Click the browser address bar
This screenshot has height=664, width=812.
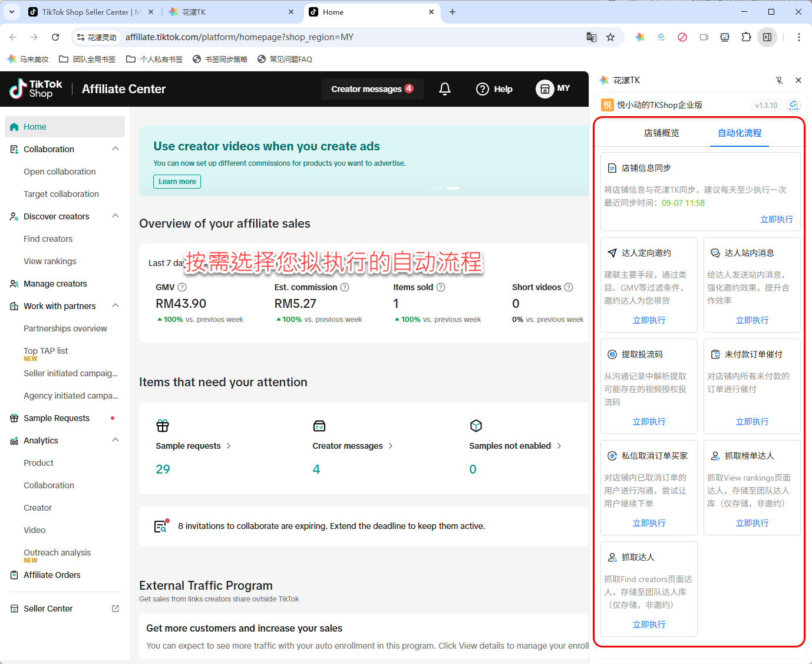click(348, 37)
